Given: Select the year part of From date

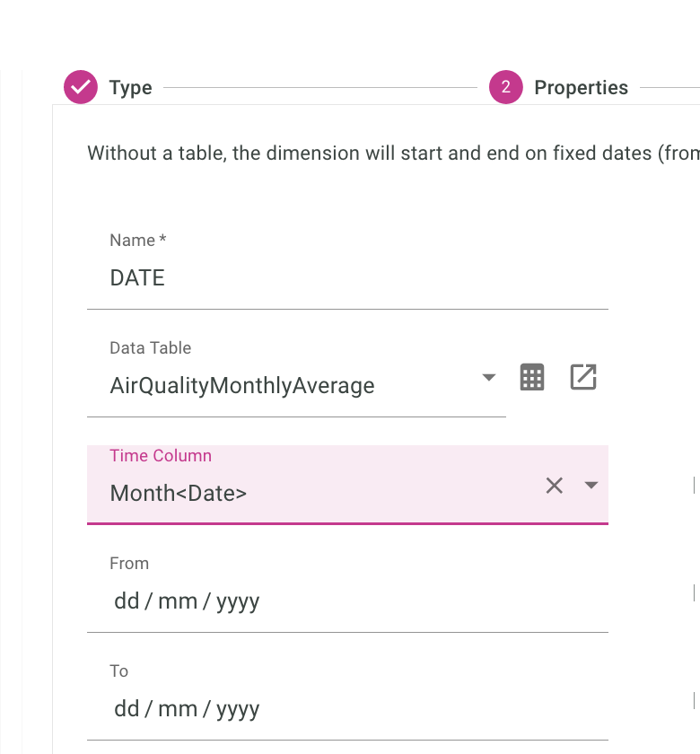Looking at the screenshot, I should 237,601.
